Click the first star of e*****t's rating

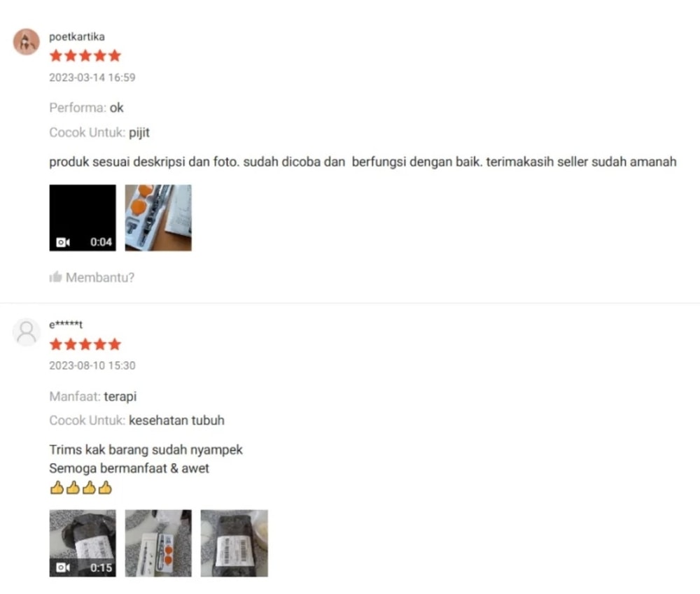(56, 344)
